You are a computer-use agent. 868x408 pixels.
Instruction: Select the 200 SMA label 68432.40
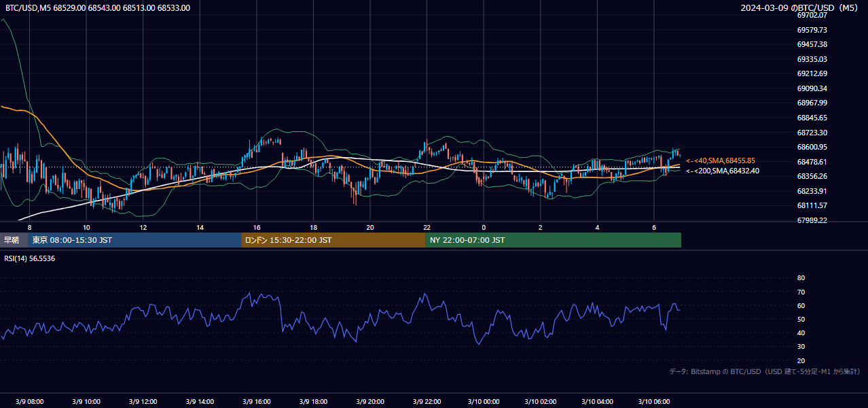click(x=723, y=171)
